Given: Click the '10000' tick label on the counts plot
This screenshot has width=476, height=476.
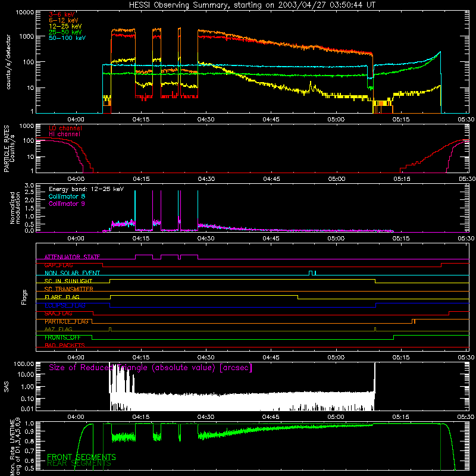Looking at the screenshot, I should tap(25, 12).
